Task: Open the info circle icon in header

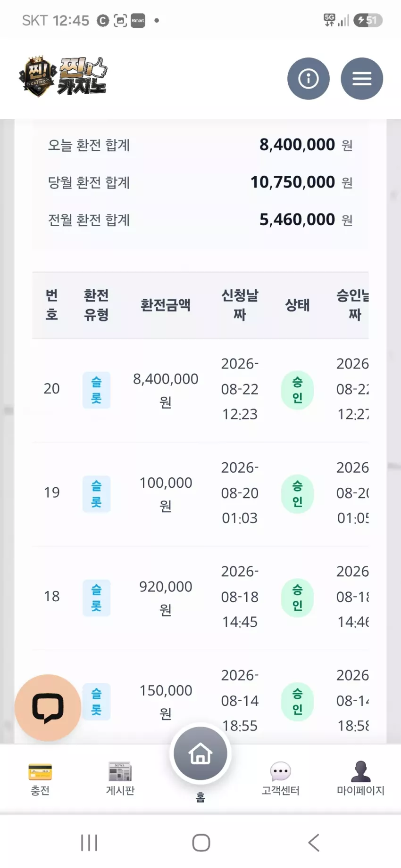Action: click(x=309, y=79)
